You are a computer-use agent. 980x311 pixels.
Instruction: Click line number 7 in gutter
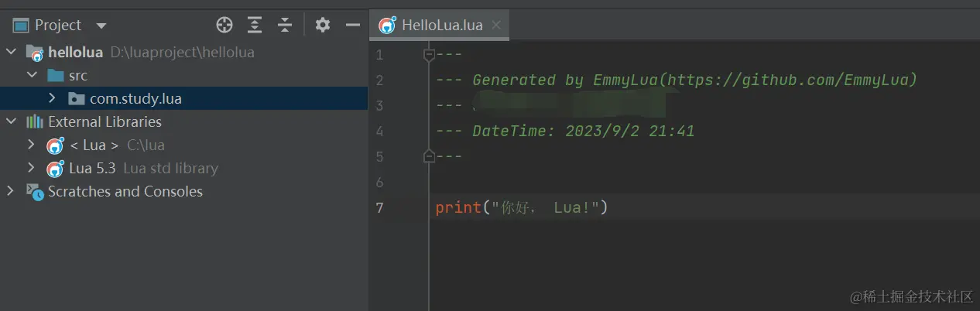pos(379,207)
